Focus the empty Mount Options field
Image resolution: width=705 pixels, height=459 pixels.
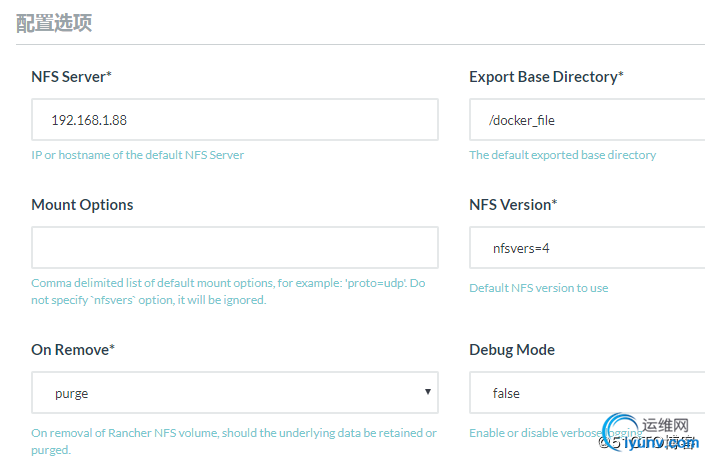click(x=235, y=247)
